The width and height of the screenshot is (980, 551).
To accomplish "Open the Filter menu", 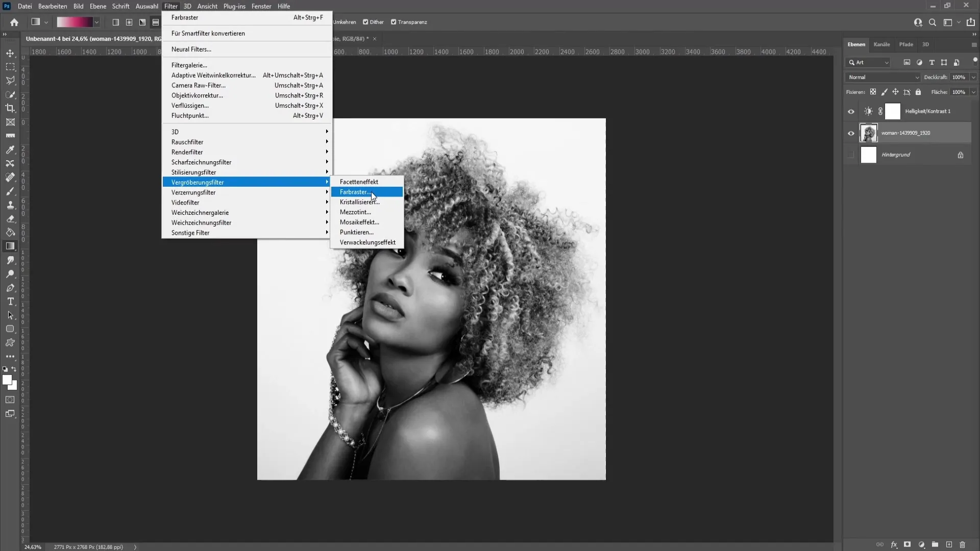I will point(170,6).
